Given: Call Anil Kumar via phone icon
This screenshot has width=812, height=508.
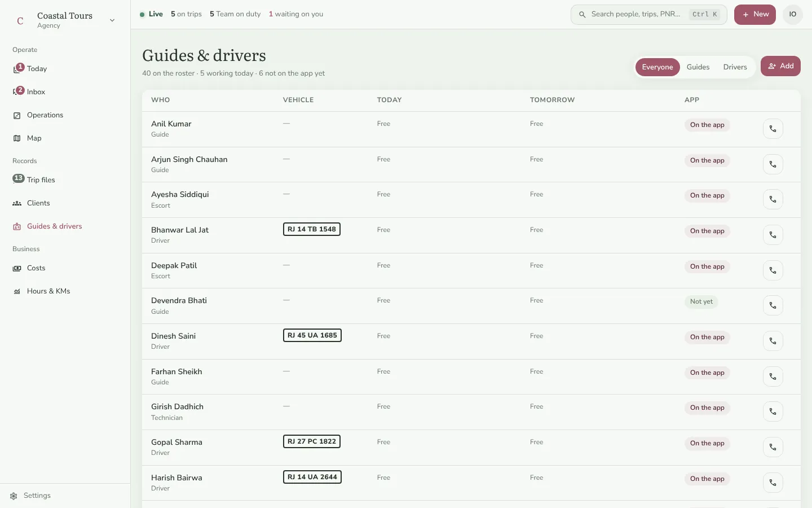Looking at the screenshot, I should point(773,129).
